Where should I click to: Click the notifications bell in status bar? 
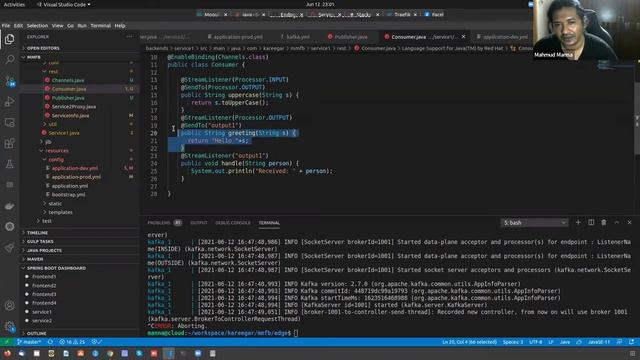coord(631,342)
